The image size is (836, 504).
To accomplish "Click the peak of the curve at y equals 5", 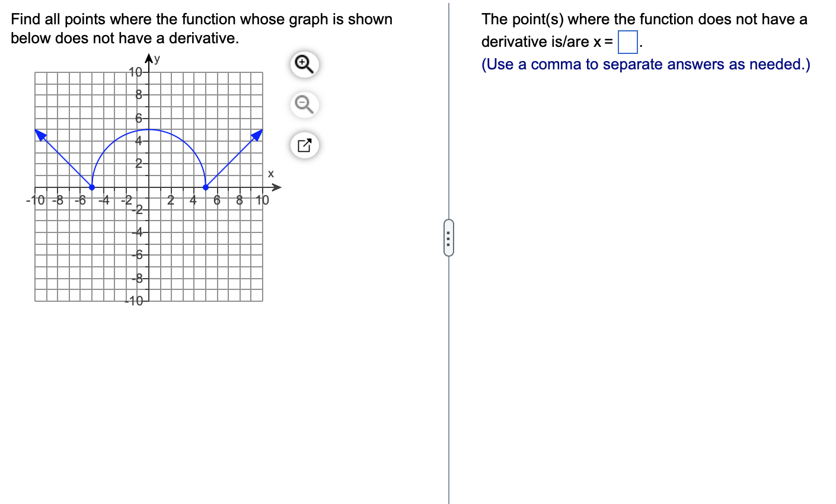I will click(x=148, y=129).
